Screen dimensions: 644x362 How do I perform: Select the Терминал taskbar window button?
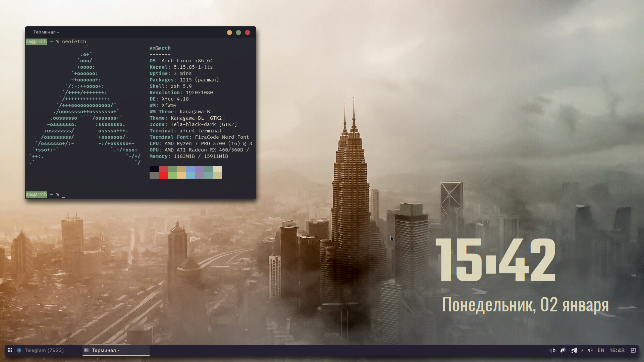point(116,350)
